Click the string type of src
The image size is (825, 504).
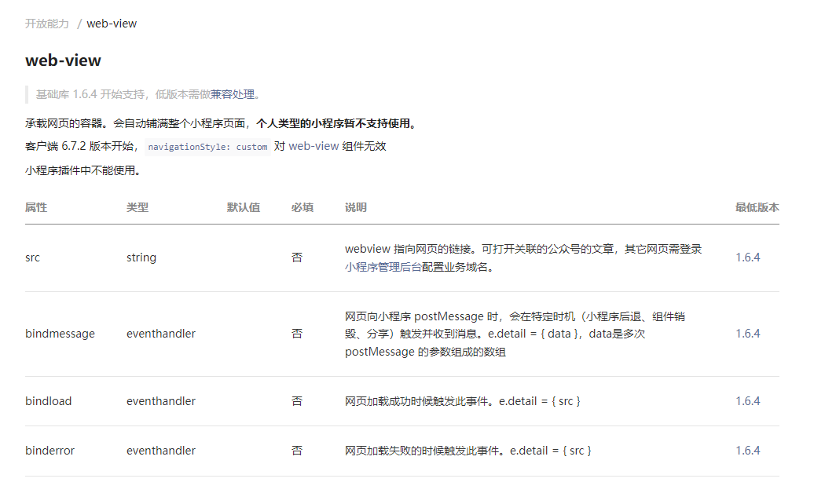(141, 257)
